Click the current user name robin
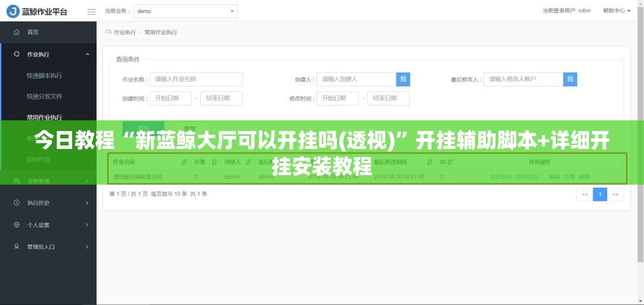The height and width of the screenshot is (305, 644). tap(584, 11)
